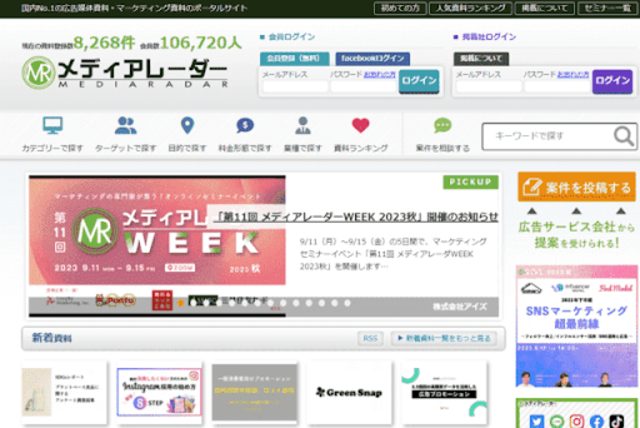Open the TikTok social icon
The image size is (640, 428).
click(617, 421)
